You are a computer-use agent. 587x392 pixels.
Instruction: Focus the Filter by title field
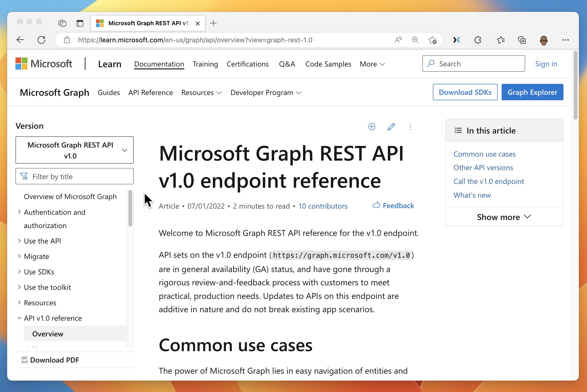coord(74,176)
